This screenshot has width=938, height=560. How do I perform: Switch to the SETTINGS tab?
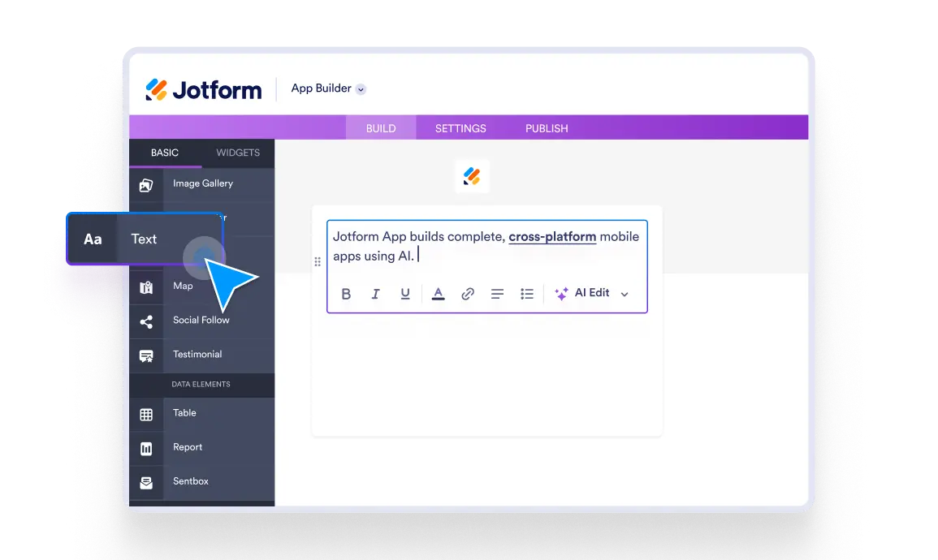(x=460, y=128)
